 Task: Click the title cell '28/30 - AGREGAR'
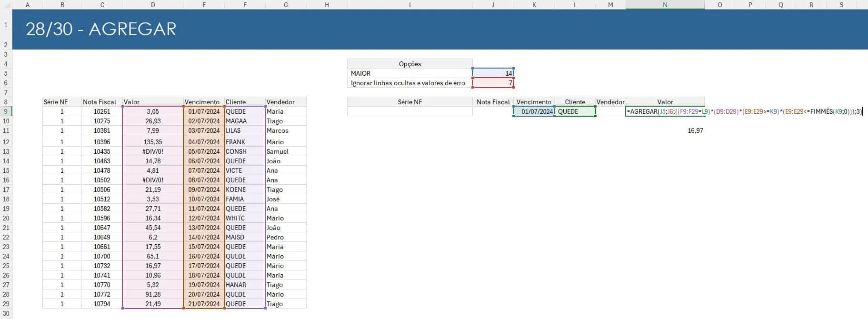tap(101, 29)
